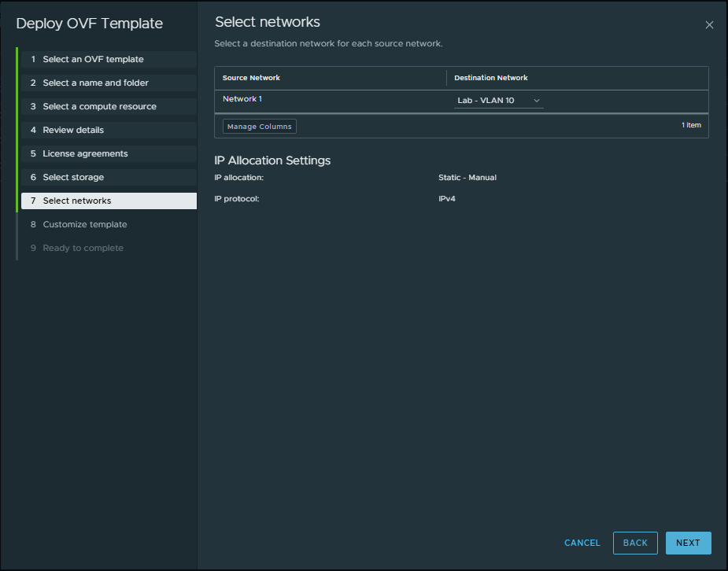
Task: Navigate to step 5 License agreements
Action: point(85,153)
